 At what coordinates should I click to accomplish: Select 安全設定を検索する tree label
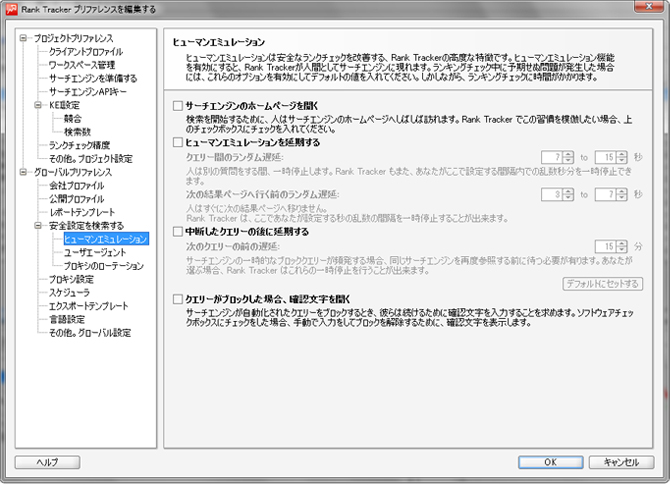click(86, 226)
